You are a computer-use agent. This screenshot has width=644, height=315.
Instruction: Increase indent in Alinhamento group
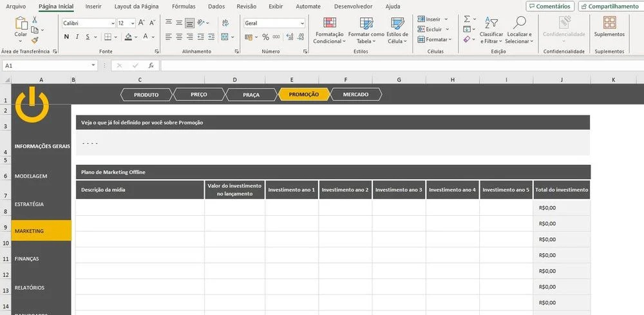[x=211, y=37]
